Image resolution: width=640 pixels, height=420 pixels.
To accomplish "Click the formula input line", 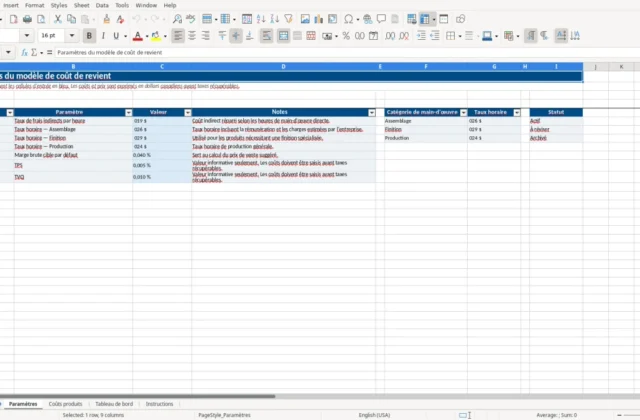I will pyautogui.click(x=347, y=52).
